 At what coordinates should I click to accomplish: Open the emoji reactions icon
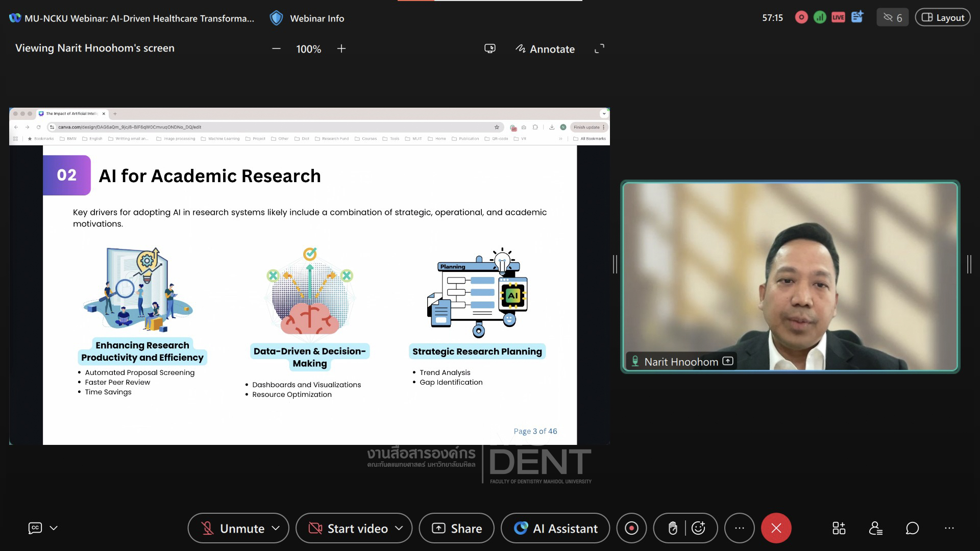698,528
